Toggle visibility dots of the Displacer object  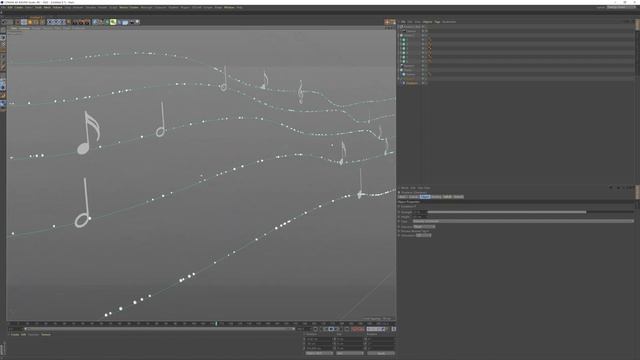point(423,83)
